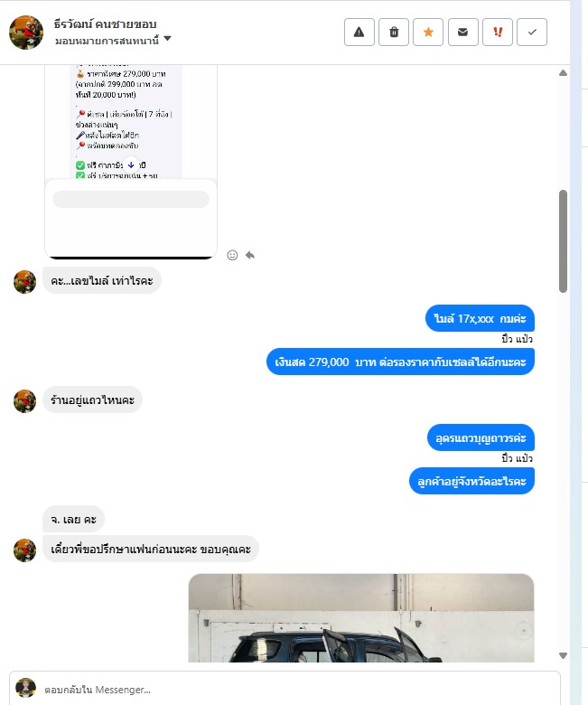Click the chat scrollbar thumb
Image resolution: width=588 pixels, height=705 pixels.
563,241
